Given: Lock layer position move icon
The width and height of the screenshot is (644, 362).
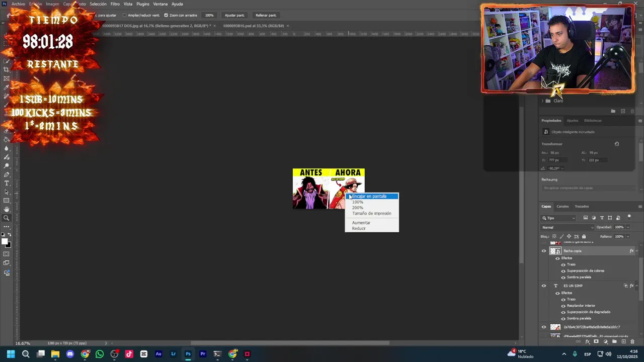Looking at the screenshot, I should point(569,236).
